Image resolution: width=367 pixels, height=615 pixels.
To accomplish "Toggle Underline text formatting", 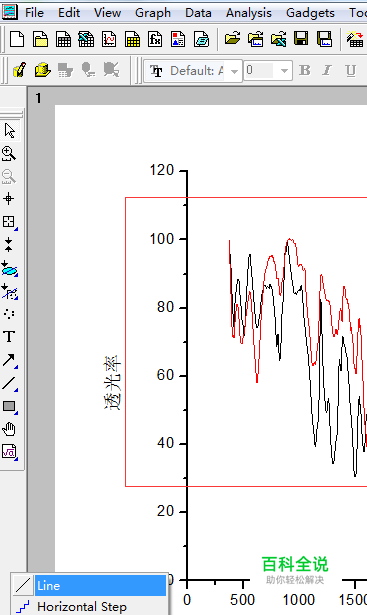I will [351, 71].
